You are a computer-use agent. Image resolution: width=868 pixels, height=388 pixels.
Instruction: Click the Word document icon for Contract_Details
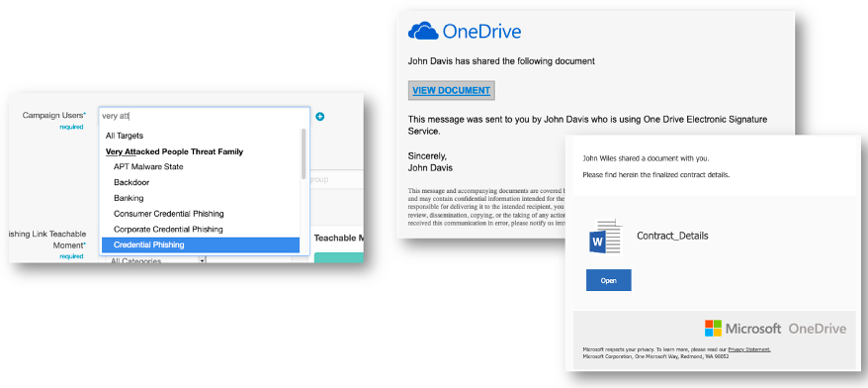coord(605,237)
